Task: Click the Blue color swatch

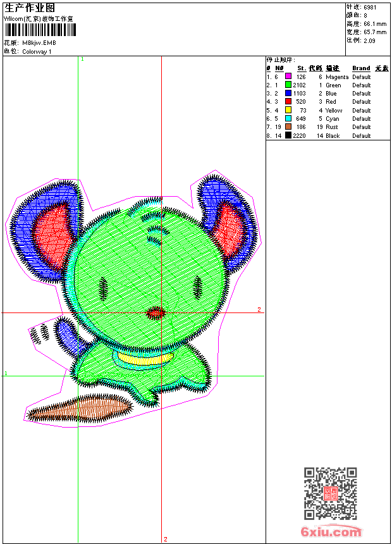Action: coord(288,93)
